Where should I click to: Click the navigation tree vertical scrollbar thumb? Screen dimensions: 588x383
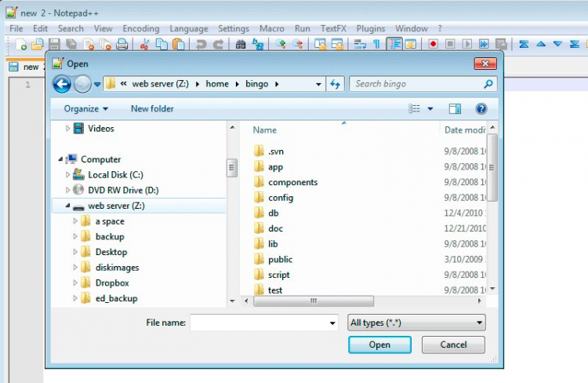point(232,168)
